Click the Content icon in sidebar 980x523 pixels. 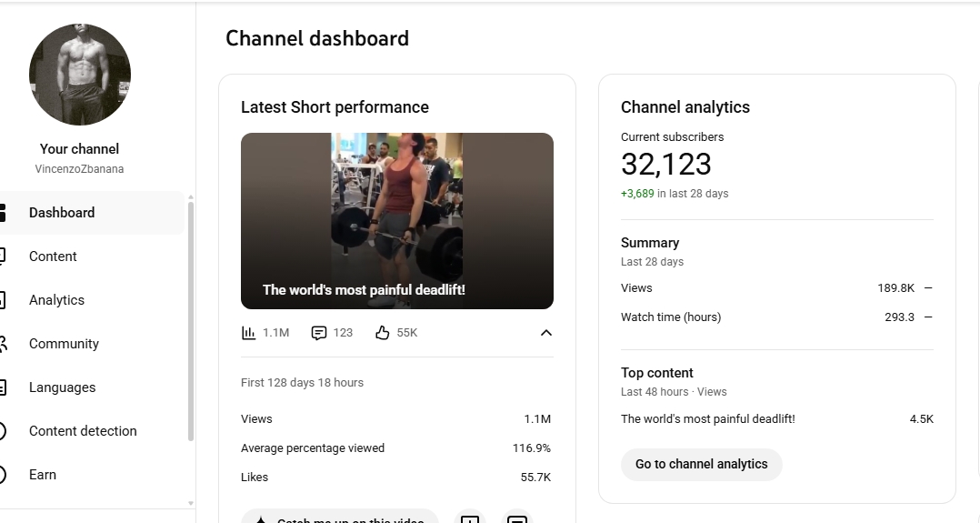click(3, 256)
